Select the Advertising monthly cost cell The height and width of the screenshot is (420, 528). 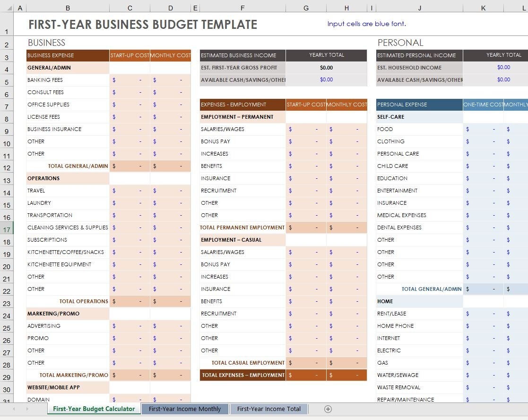(170, 326)
